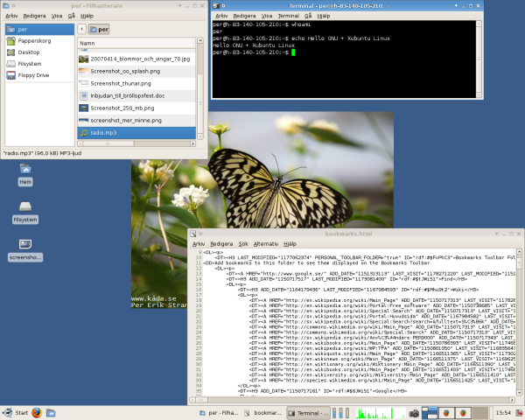Click editor window icon in bookmarks.html title bar
This screenshot has height=420, width=525.
pos(193,234)
